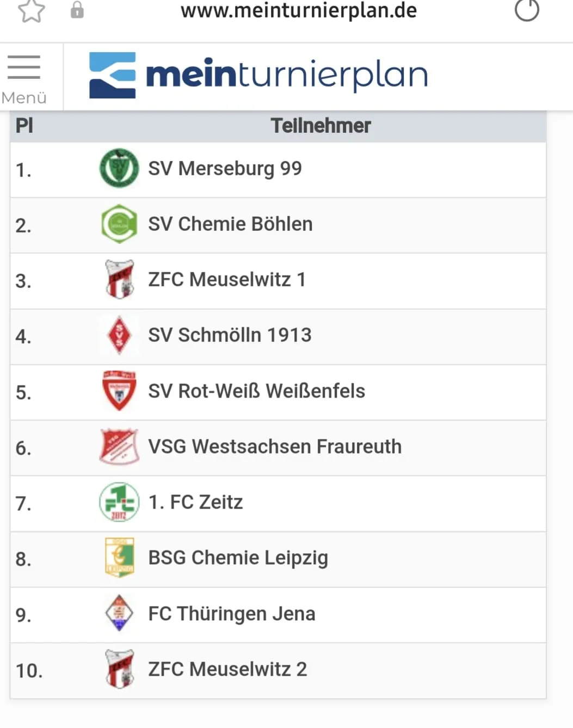Click the VSG Westsachsen Fraureuth badge
573x728 pixels.
click(119, 446)
